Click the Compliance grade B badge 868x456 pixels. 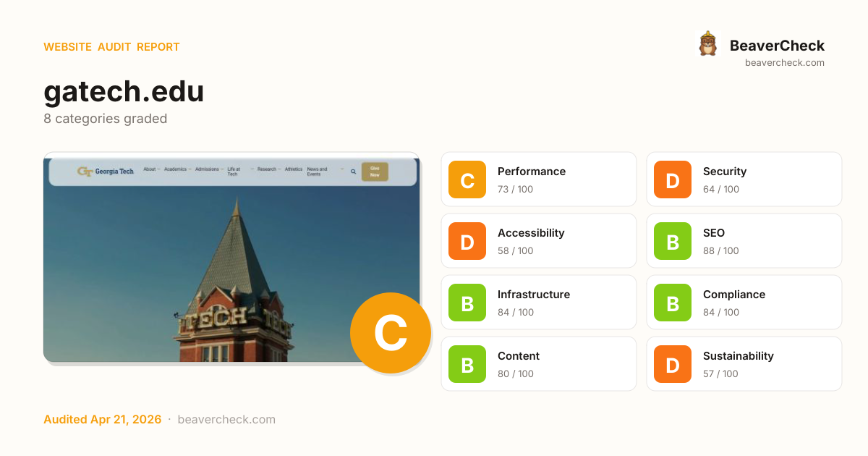coord(673,303)
